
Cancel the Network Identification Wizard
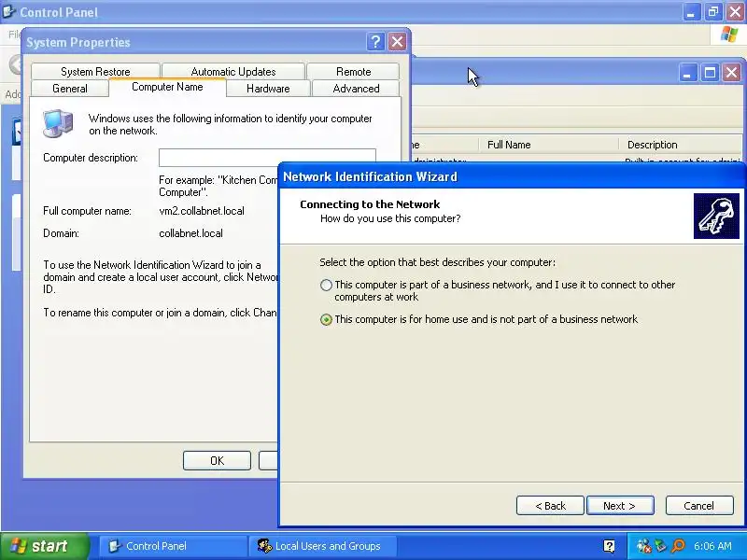698,506
